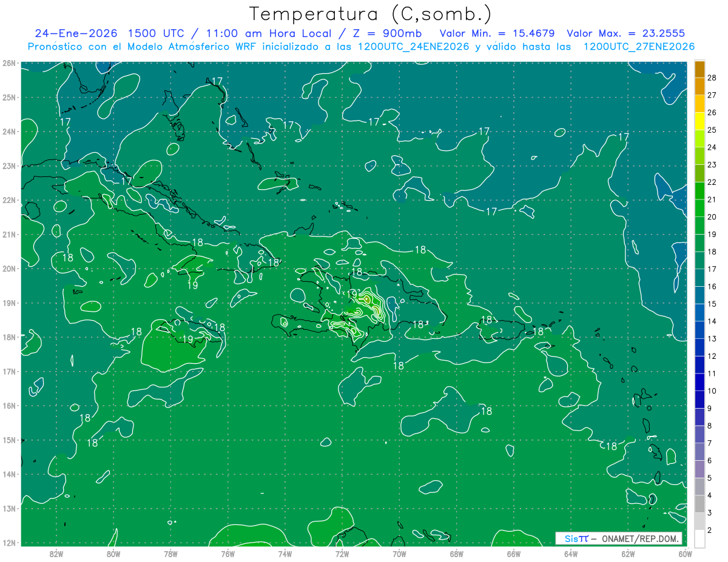The height and width of the screenshot is (562, 728).
Task: Click the 26N latitude axis label
Action: pyautogui.click(x=8, y=63)
